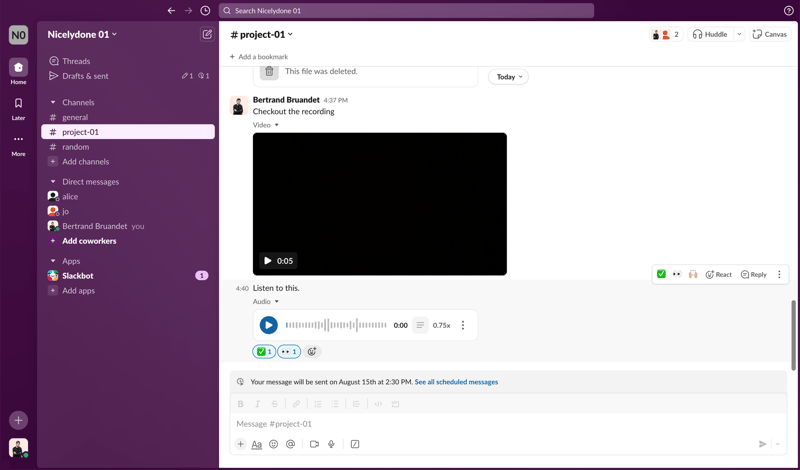Open the History clock icon

[x=205, y=11]
